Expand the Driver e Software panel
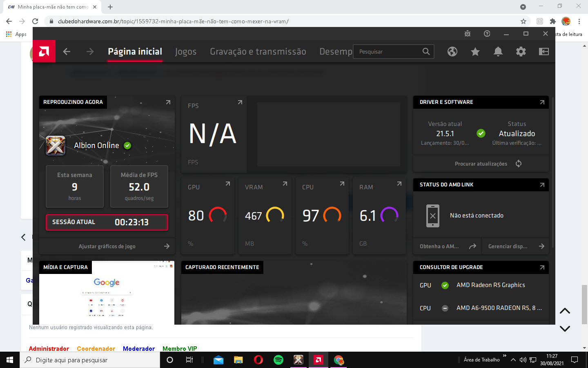Image resolution: width=588 pixels, height=368 pixels. pyautogui.click(x=542, y=102)
